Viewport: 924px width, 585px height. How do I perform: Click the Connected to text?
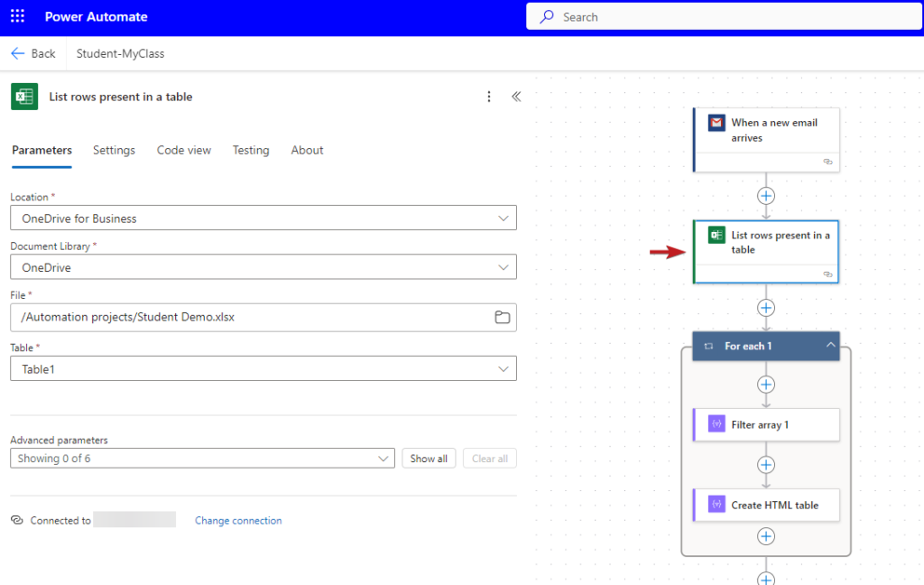(60, 520)
